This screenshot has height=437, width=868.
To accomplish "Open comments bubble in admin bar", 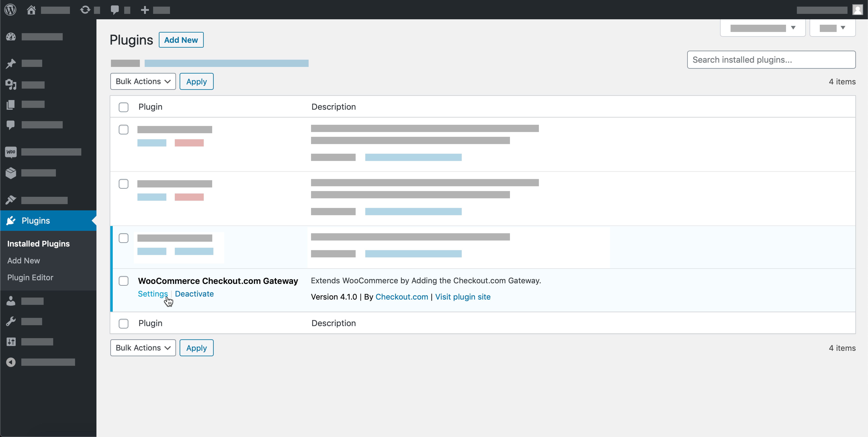I will pyautogui.click(x=115, y=10).
